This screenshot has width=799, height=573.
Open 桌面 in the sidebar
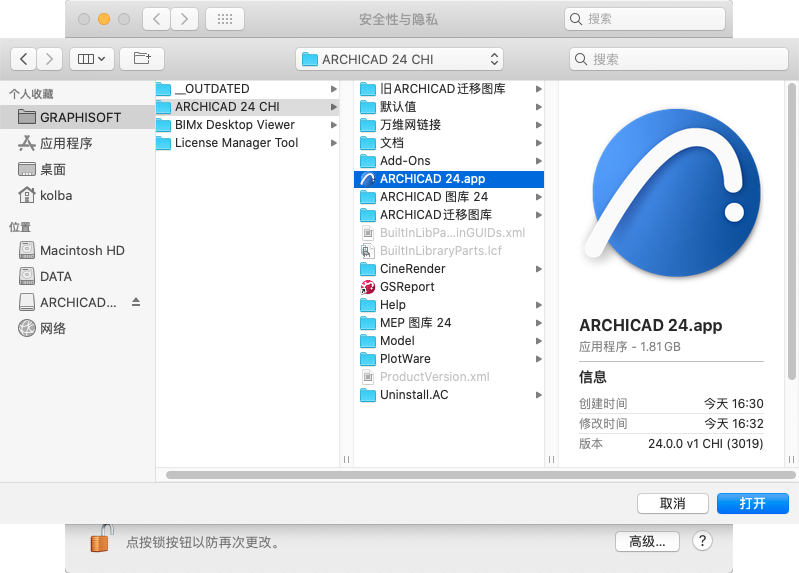(77, 169)
